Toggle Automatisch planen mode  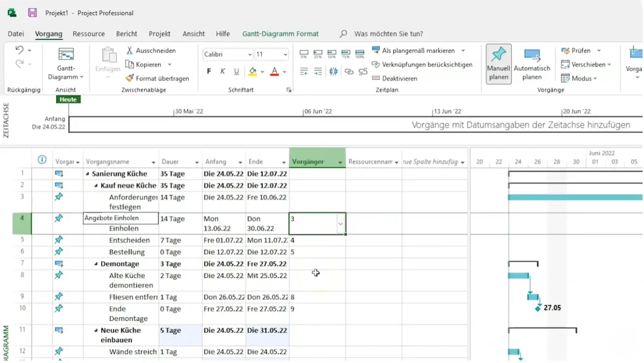point(532,64)
